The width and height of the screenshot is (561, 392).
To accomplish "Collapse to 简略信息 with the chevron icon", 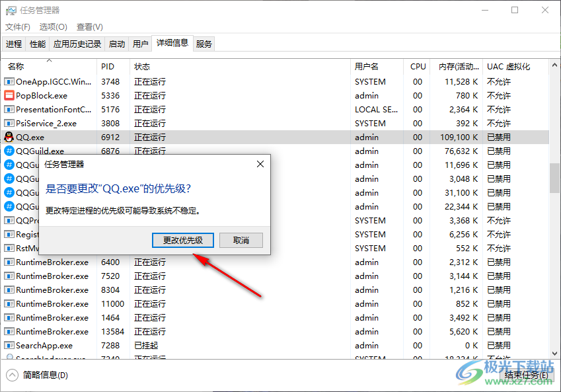I will coord(12,375).
